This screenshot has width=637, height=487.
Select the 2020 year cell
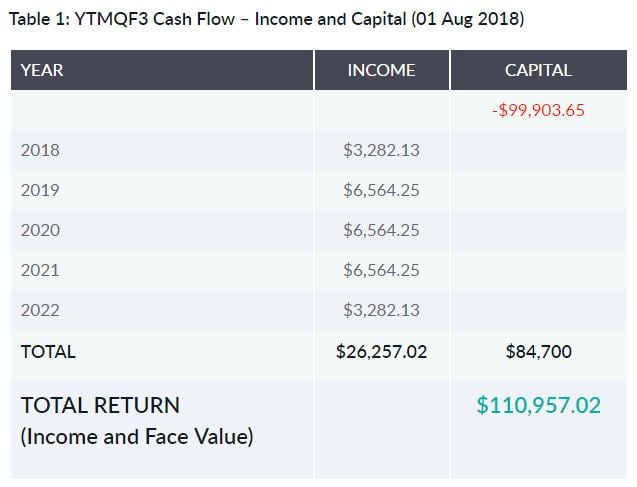[x=40, y=230]
